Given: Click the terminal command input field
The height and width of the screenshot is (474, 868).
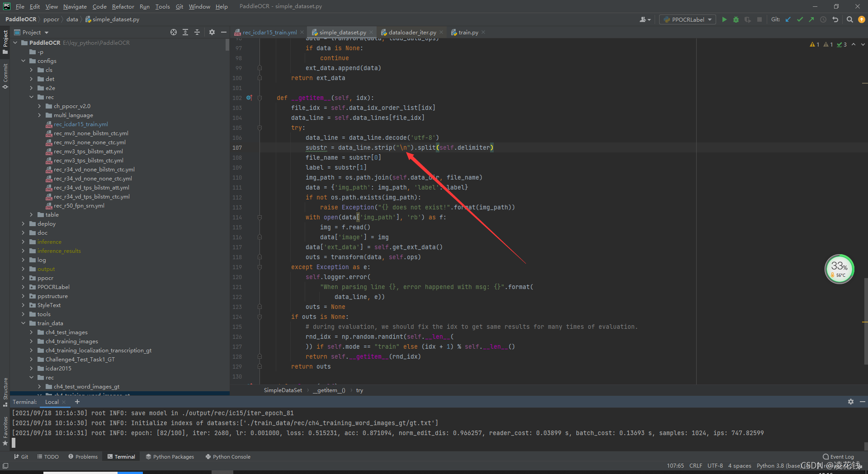Looking at the screenshot, I should [181, 443].
